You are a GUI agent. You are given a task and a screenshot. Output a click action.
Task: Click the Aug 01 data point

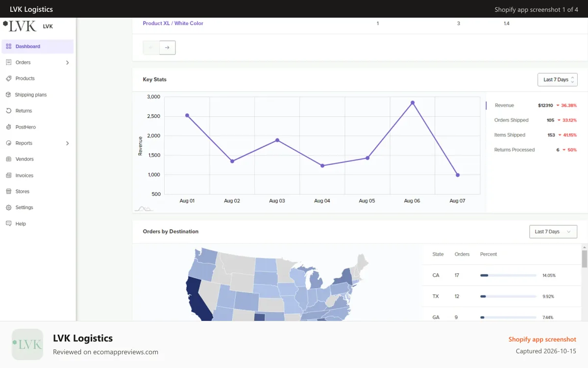[187, 115]
